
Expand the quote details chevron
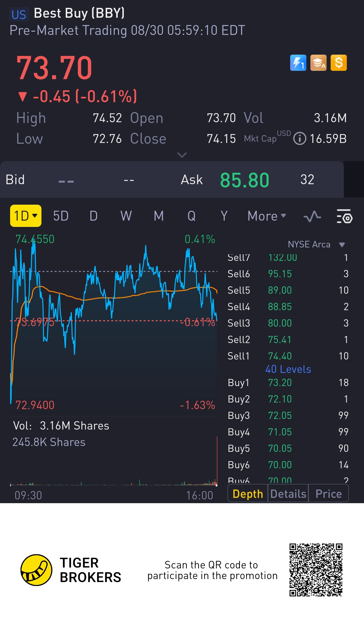pyautogui.click(x=182, y=155)
